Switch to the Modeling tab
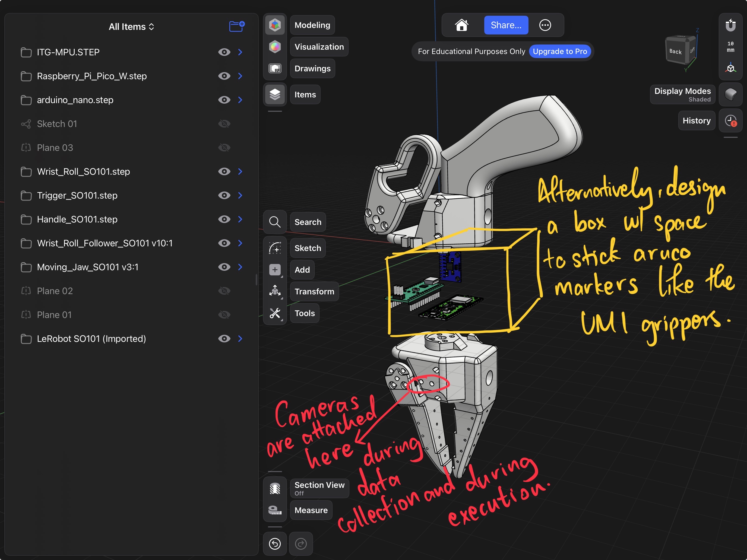This screenshot has width=747, height=560. point(312,25)
